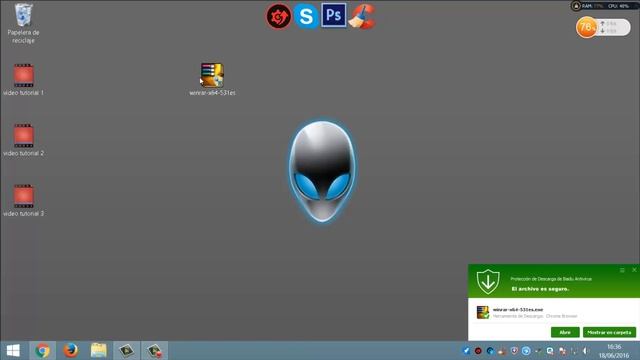Open the volume speaker tray icon

point(586,351)
